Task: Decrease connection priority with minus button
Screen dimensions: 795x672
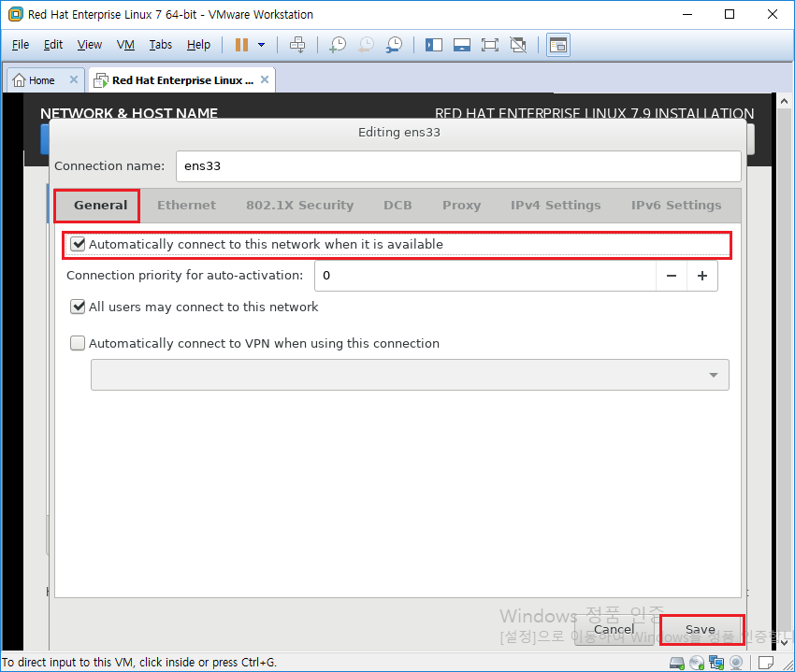Action: tap(672, 276)
